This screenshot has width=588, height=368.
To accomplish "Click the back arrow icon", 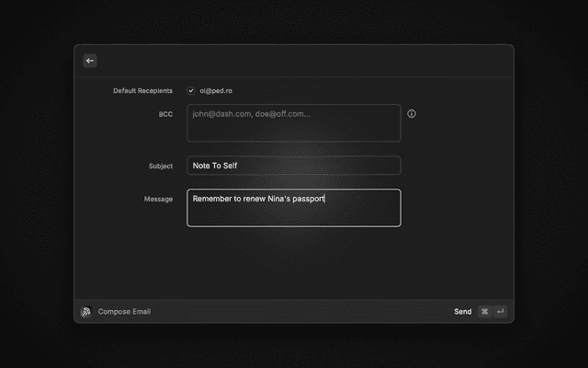I will [90, 61].
